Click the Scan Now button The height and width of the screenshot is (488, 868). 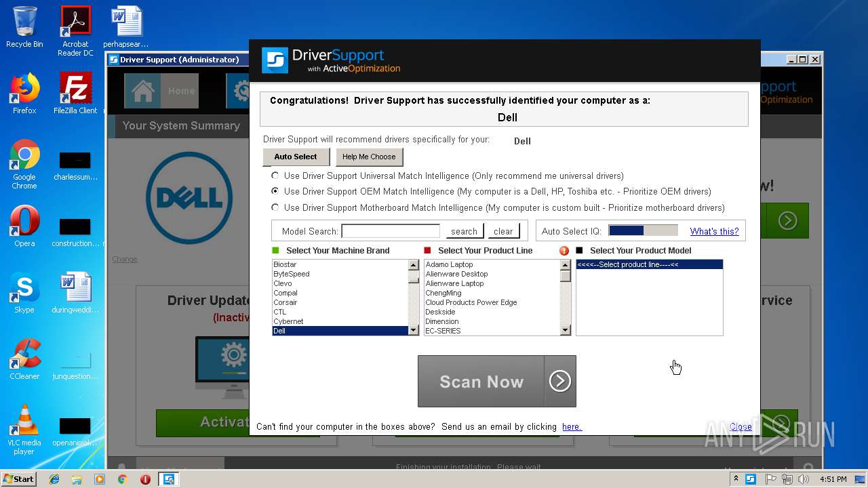pos(496,382)
